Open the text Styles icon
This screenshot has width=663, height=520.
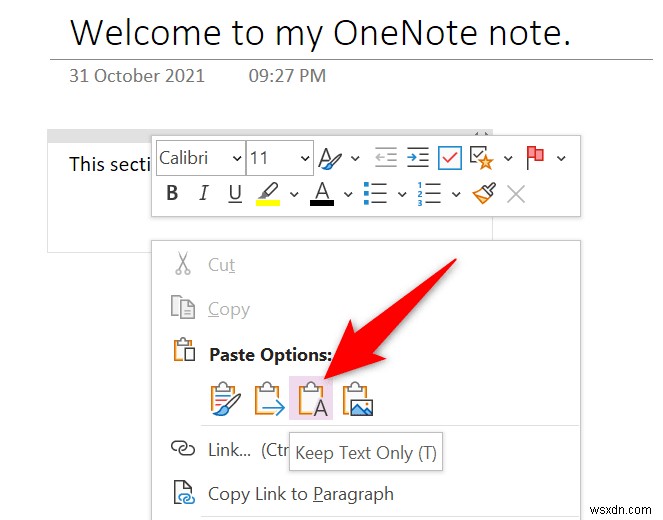click(330, 159)
